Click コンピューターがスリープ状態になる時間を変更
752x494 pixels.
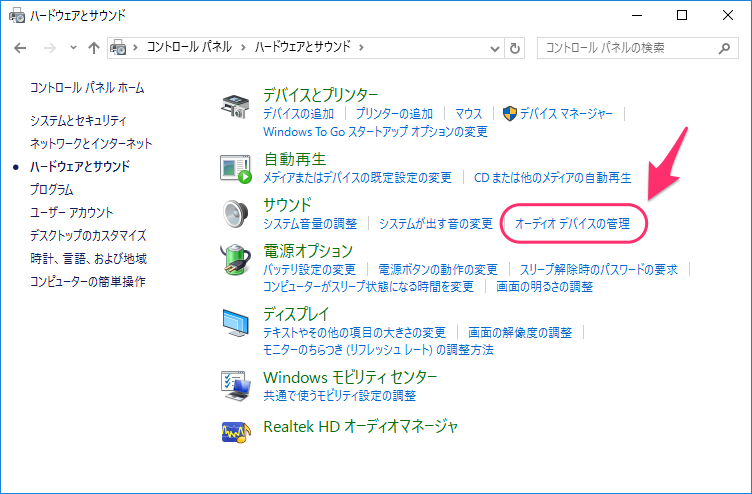[x=368, y=287]
